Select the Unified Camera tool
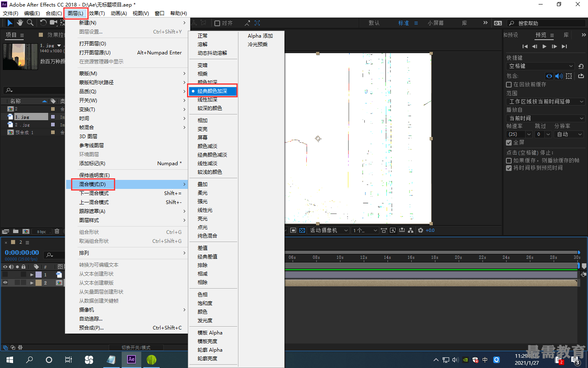 [53, 23]
